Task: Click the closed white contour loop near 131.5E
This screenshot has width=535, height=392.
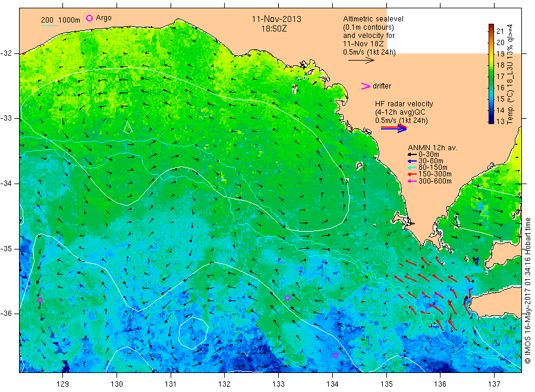Action: pos(193,333)
